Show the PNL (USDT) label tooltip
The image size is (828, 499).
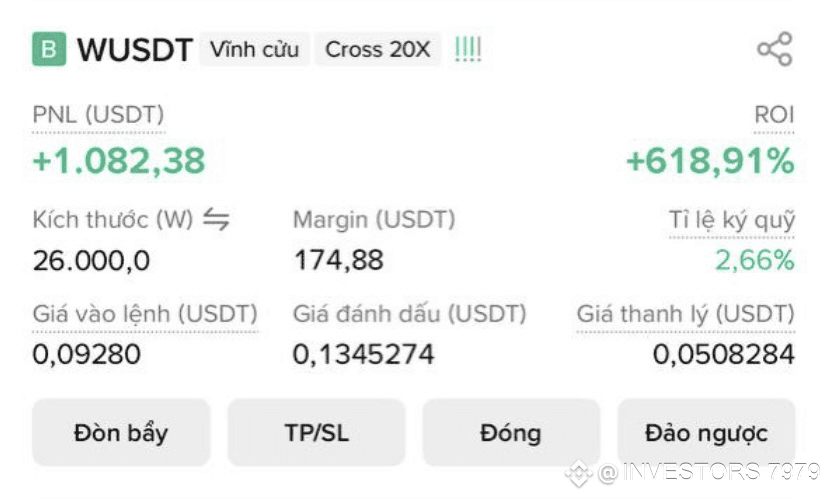98,114
